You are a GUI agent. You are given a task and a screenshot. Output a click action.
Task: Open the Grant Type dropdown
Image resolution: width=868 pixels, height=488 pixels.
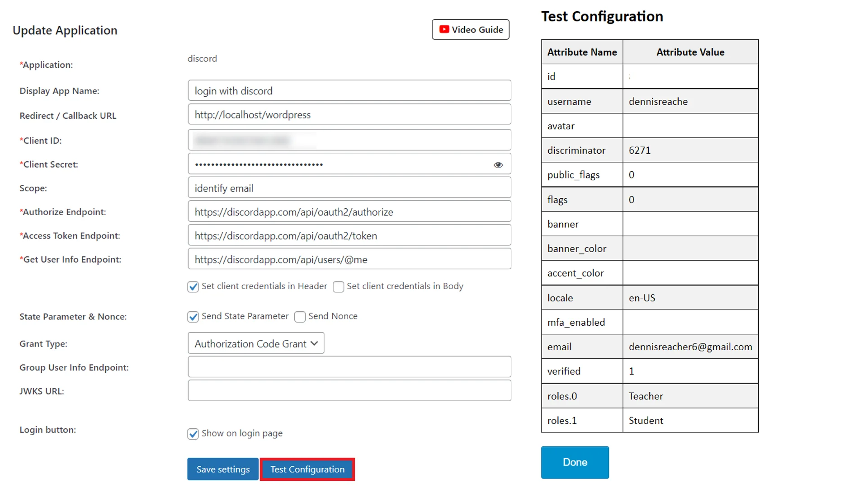pos(256,343)
